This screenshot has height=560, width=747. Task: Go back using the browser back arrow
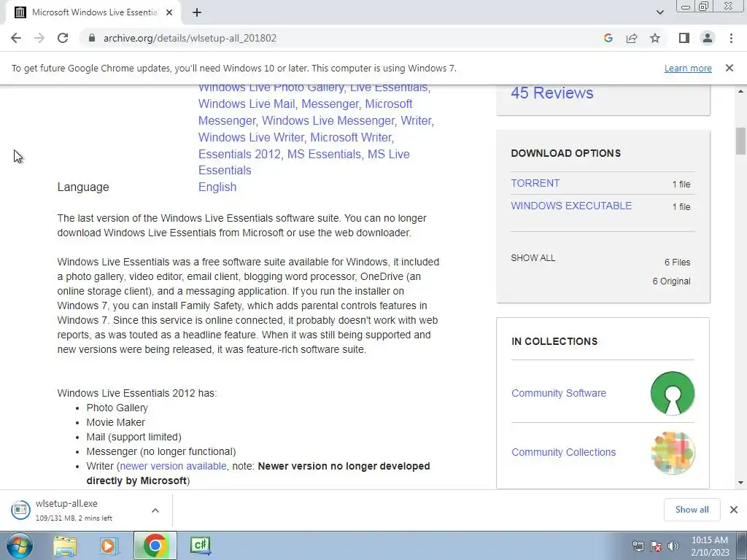point(16,38)
